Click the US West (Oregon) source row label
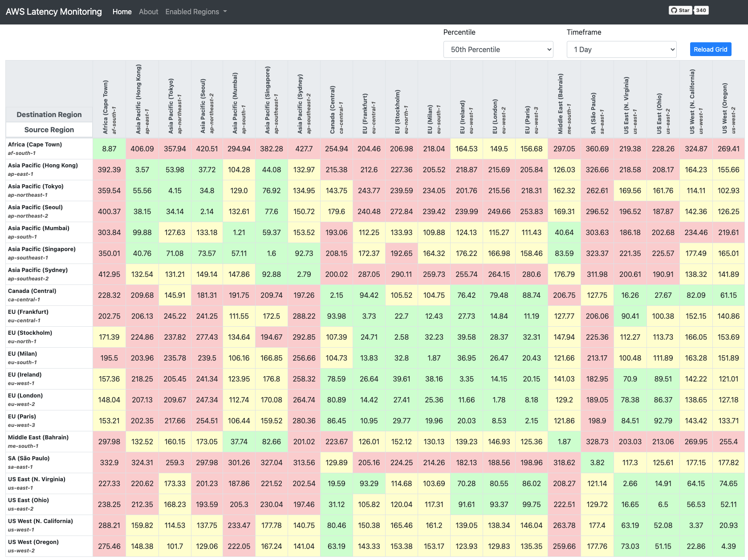Screen dimensions: 748x560 [49, 546]
